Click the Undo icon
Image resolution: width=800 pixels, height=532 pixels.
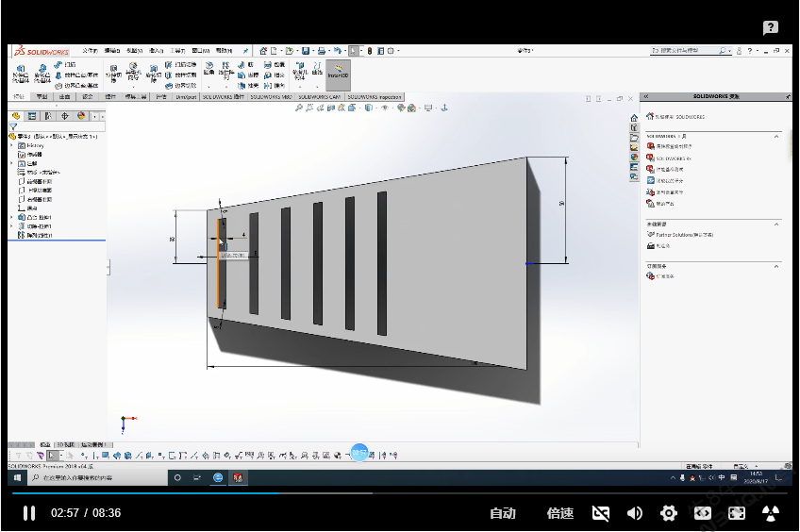337,51
